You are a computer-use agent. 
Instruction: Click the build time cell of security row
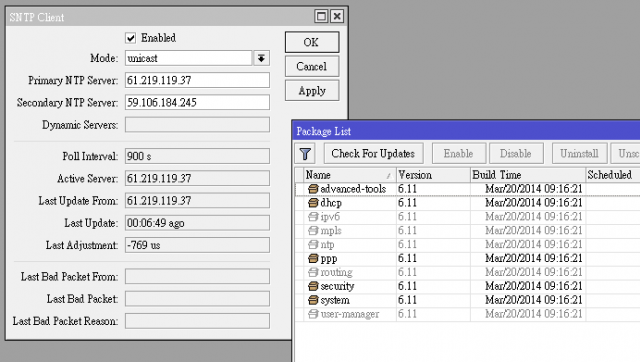[x=528, y=286]
